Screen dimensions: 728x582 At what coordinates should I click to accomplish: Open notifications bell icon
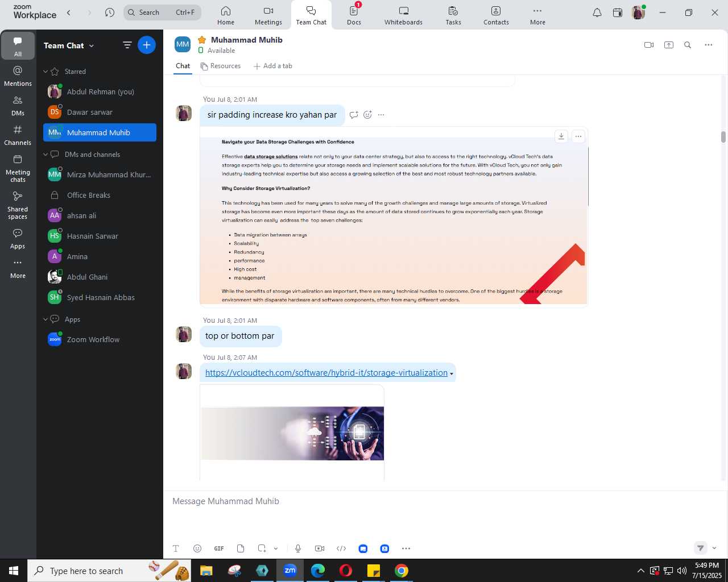597,13
